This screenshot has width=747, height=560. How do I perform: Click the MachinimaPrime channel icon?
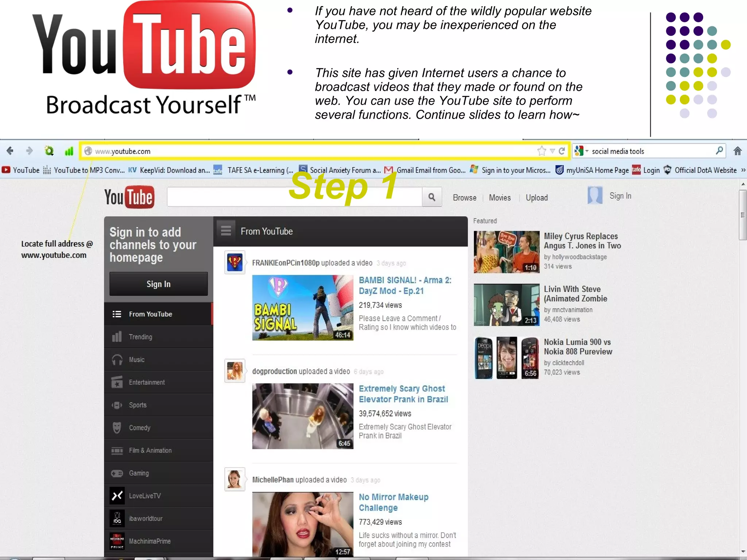point(117,541)
